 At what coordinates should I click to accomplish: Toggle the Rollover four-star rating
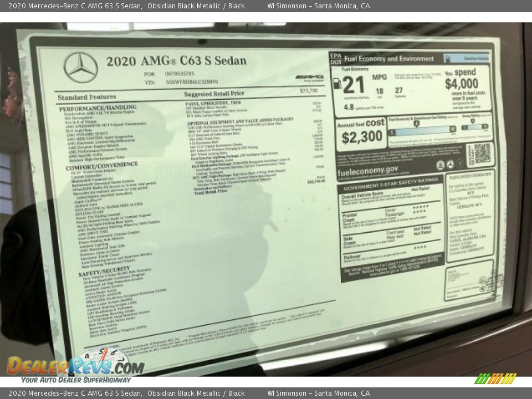421,247
